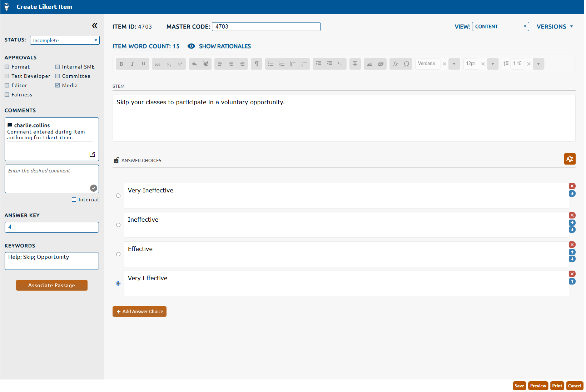Click the Add Answer Choice button
This screenshot has width=586, height=392.
(x=139, y=312)
